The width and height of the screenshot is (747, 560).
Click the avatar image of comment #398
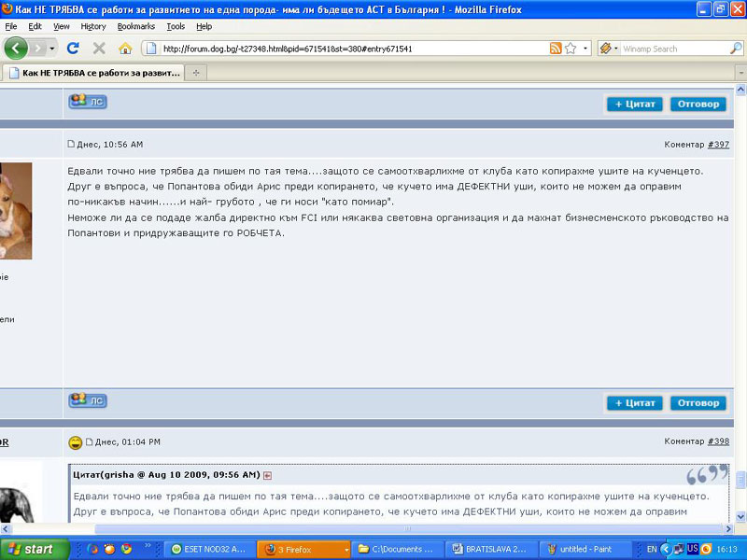(x=19, y=492)
